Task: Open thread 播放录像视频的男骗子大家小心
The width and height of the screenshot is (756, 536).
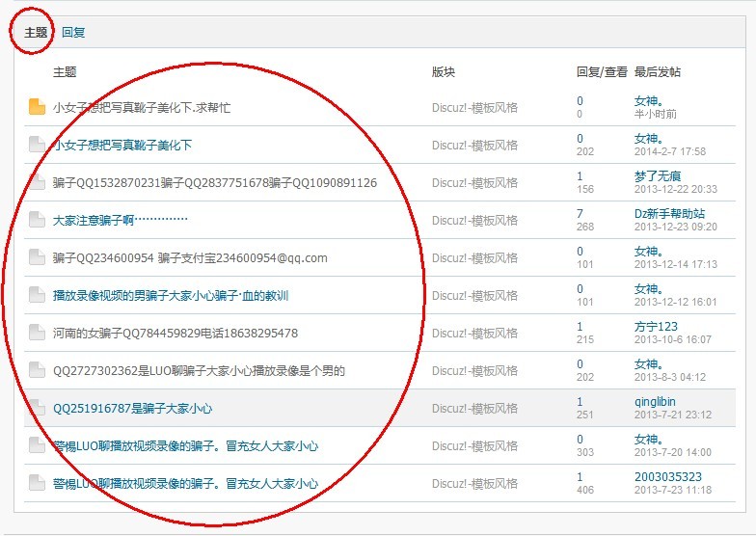Action: [x=171, y=295]
